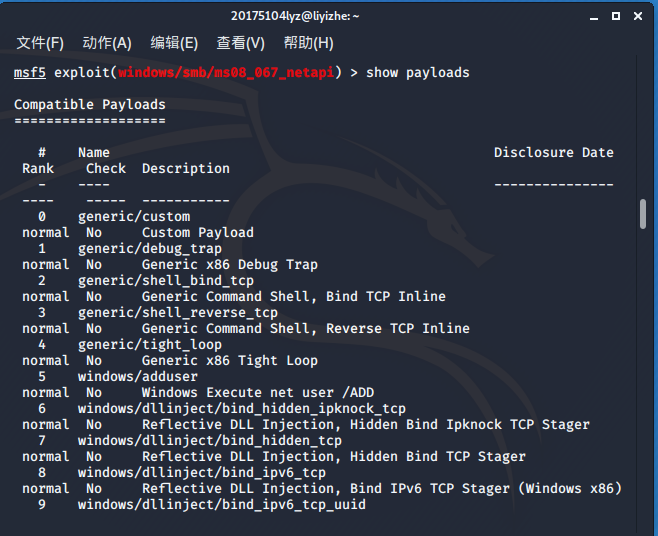
Task: Open the 查看(V) menu
Action: click(x=240, y=43)
